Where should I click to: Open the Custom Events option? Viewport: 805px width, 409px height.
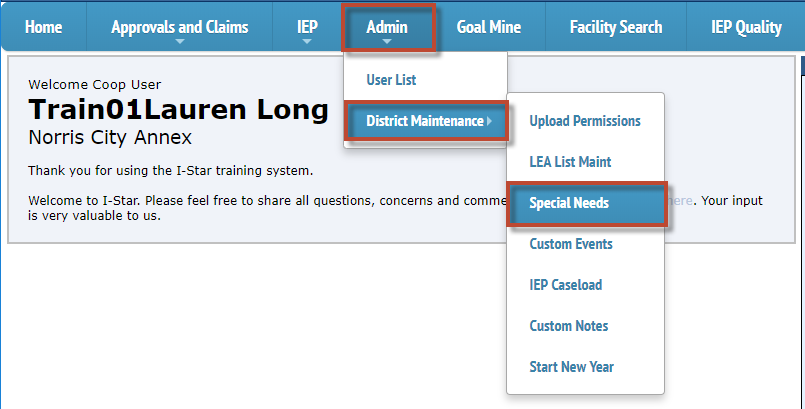pos(571,244)
